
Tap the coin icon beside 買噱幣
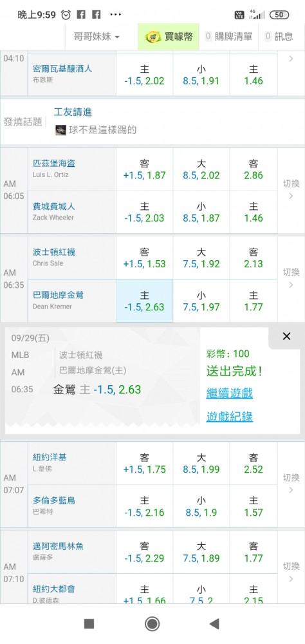click(152, 37)
